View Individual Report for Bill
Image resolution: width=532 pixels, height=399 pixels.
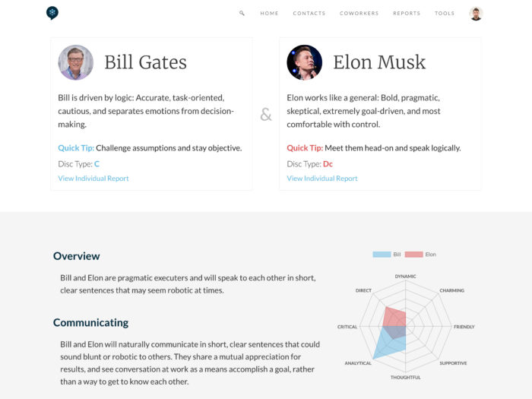[93, 179]
